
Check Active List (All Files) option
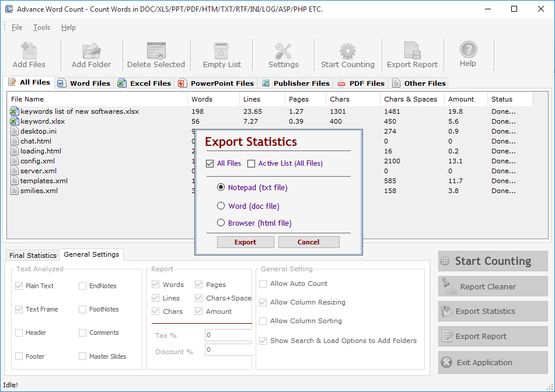click(x=252, y=163)
